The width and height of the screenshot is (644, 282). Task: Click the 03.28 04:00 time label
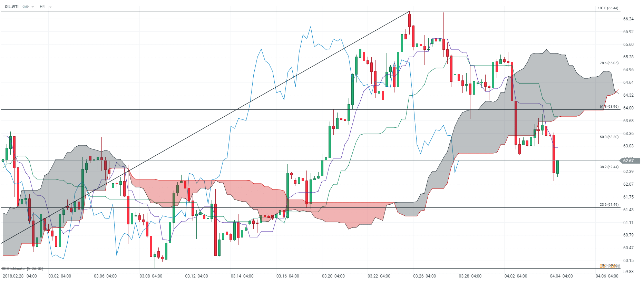(470, 276)
